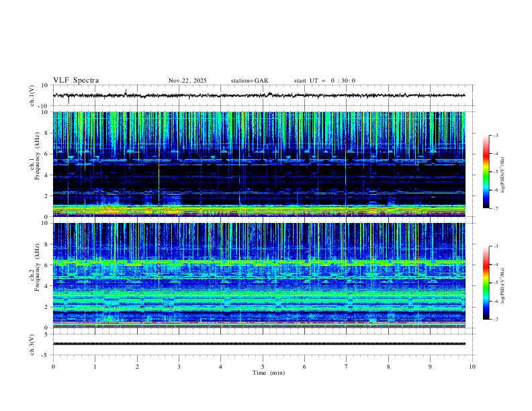Select time axis tick label "7"

pyautogui.click(x=347, y=367)
